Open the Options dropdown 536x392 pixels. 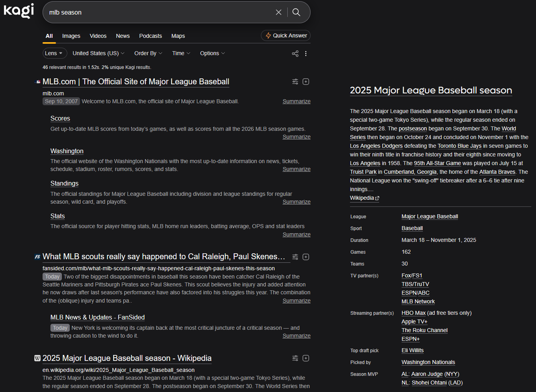click(x=212, y=53)
